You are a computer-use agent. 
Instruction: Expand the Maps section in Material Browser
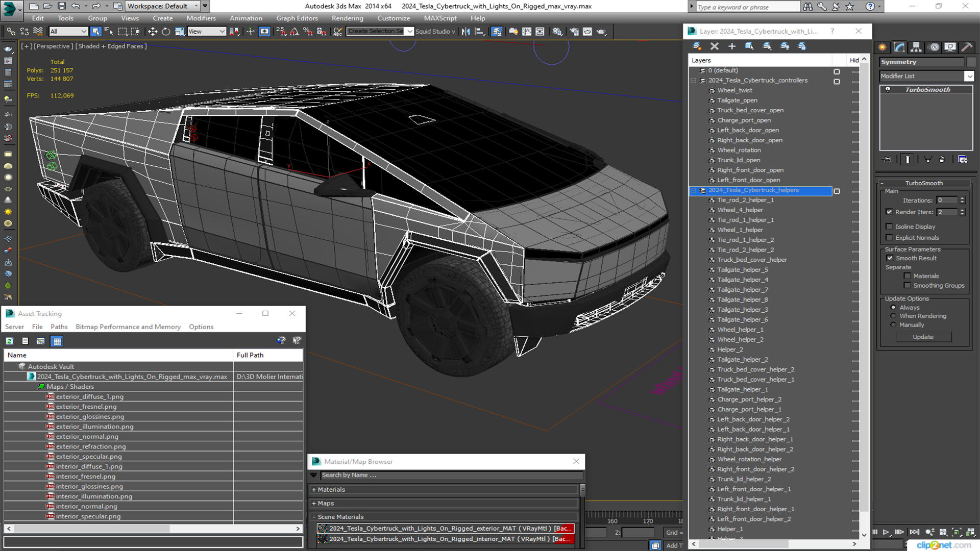coord(313,504)
